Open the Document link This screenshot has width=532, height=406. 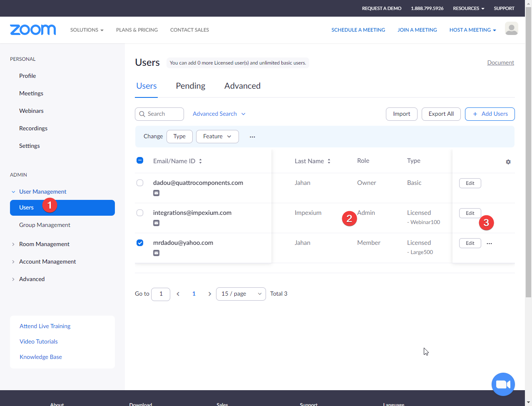pos(501,62)
